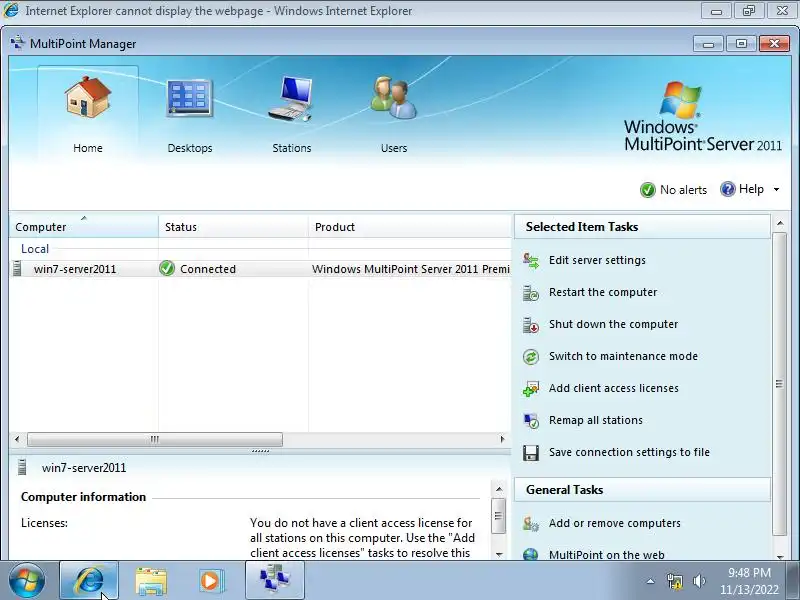Click the Restart the computer icon
This screenshot has width=800, height=600.
531,292
